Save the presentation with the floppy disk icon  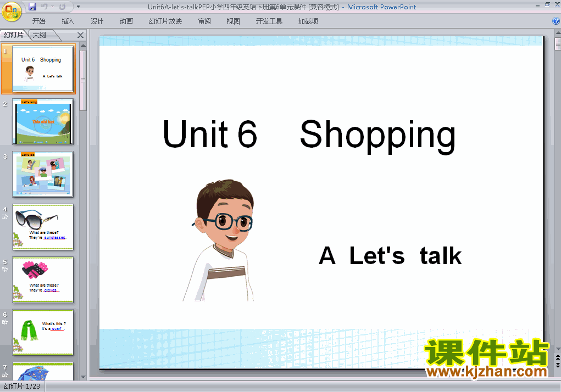click(x=32, y=7)
